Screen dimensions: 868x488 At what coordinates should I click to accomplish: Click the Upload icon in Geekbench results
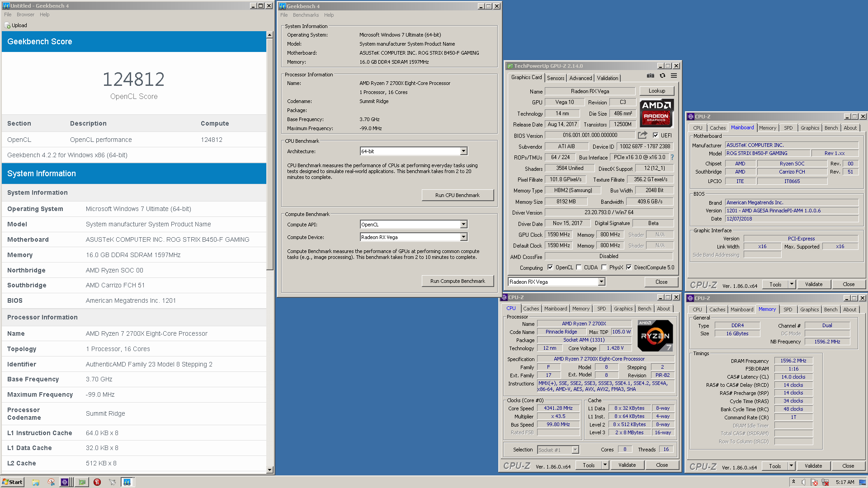tap(7, 26)
